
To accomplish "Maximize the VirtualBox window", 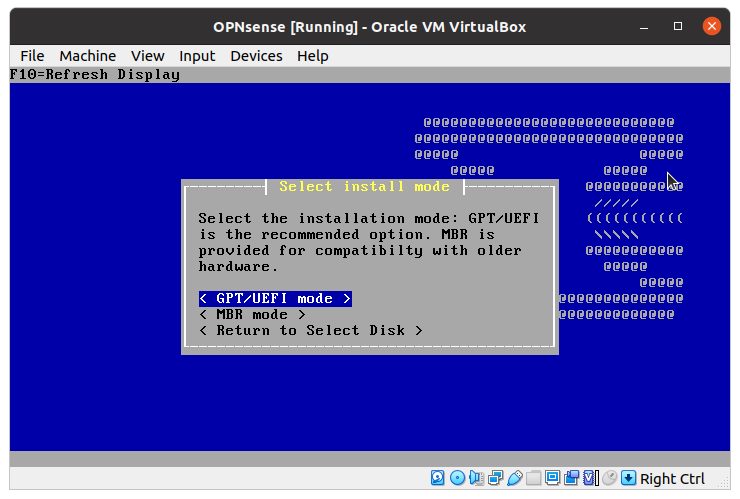I will pyautogui.click(x=678, y=26).
